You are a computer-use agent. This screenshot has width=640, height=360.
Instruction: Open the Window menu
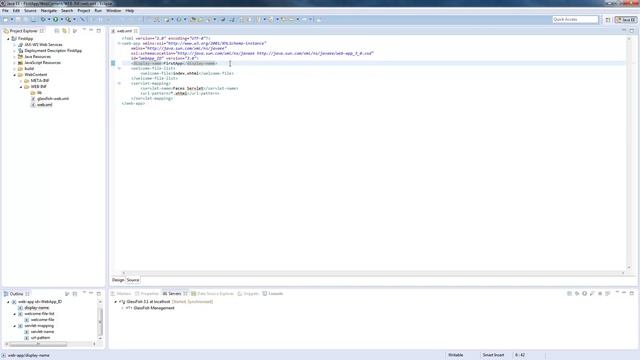(x=113, y=11)
